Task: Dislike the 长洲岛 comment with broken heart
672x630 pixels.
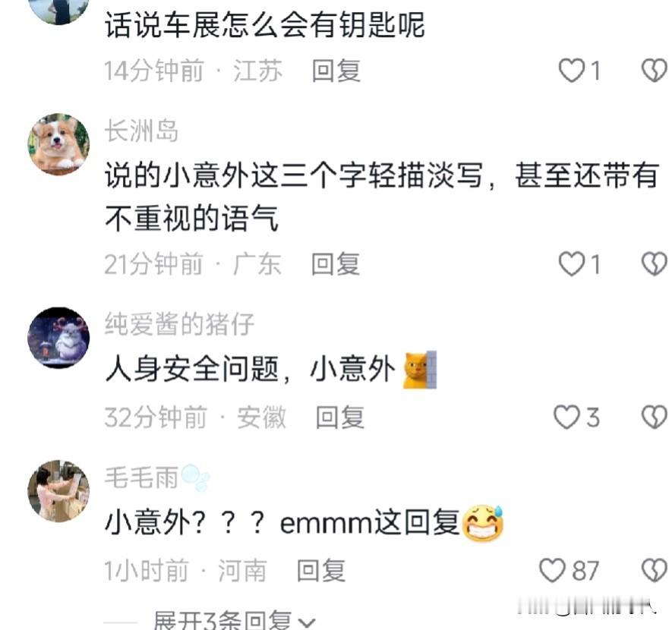Action: point(655,263)
